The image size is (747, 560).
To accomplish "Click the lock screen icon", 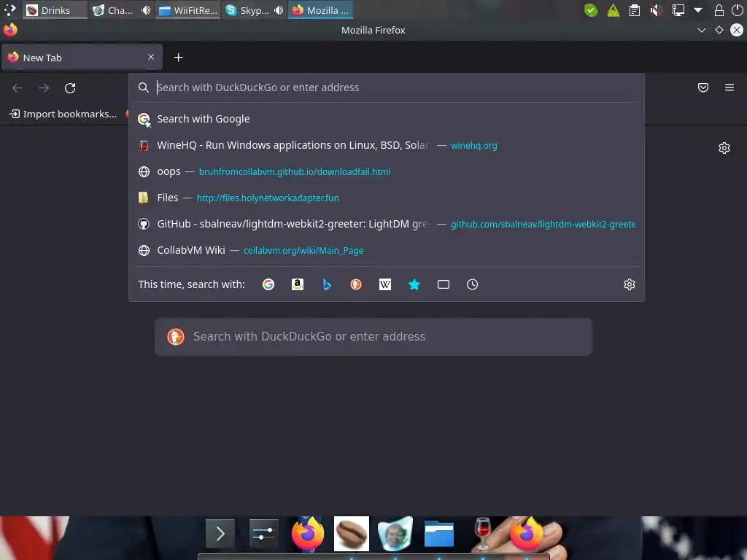I will tap(719, 10).
